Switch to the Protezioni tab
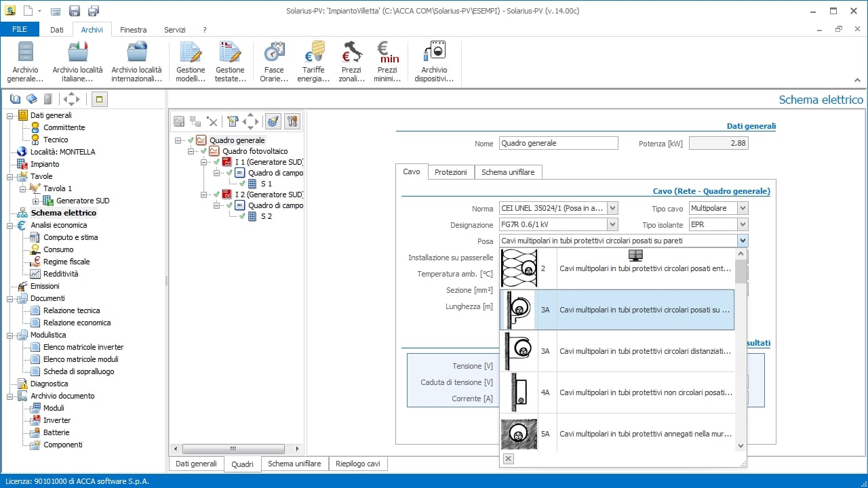868x488 pixels. (x=451, y=172)
